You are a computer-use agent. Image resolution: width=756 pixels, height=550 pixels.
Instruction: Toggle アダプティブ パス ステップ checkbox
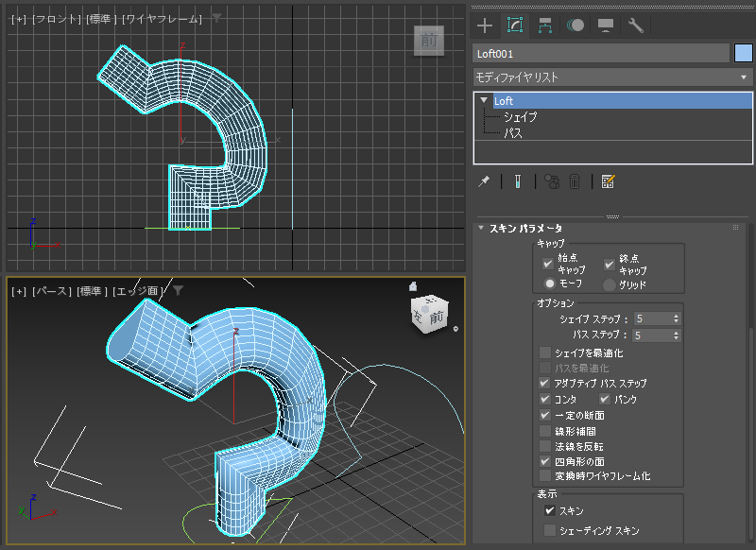click(545, 384)
